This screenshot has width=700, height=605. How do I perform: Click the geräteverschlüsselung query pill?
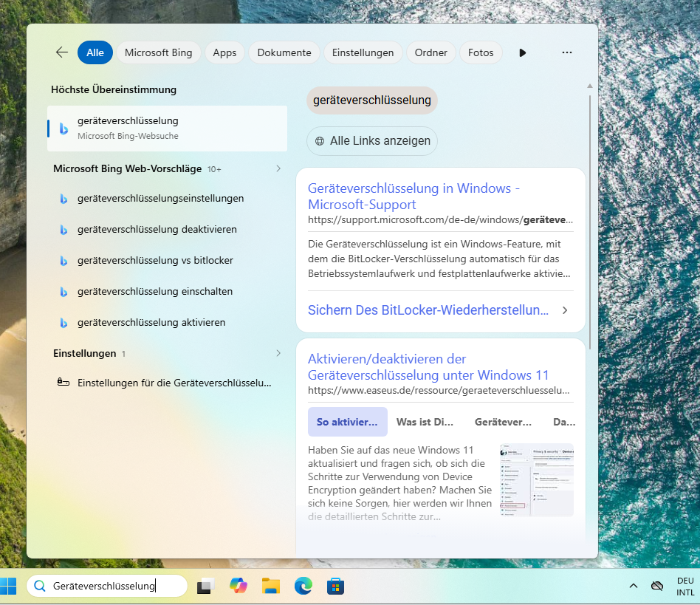[372, 100]
